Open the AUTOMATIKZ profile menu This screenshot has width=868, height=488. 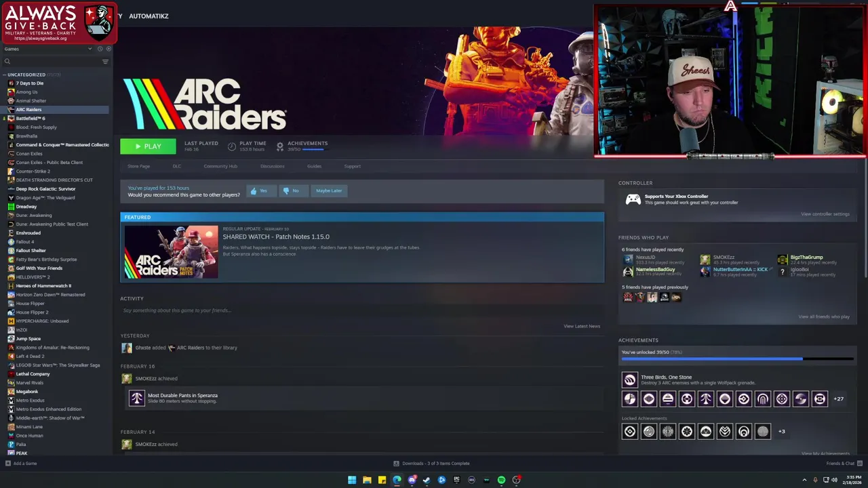149,16
